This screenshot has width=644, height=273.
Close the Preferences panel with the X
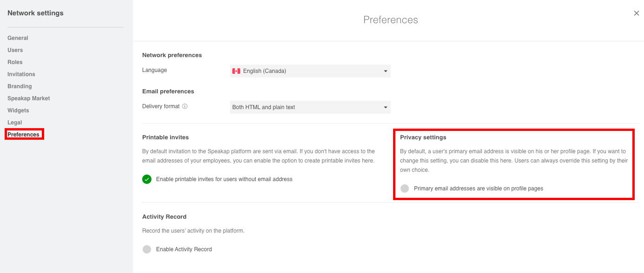[637, 13]
